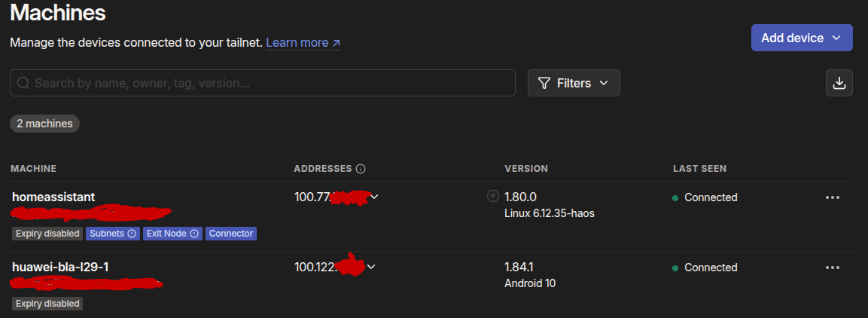868x318 pixels.
Task: Open the Learn more link
Action: [303, 43]
